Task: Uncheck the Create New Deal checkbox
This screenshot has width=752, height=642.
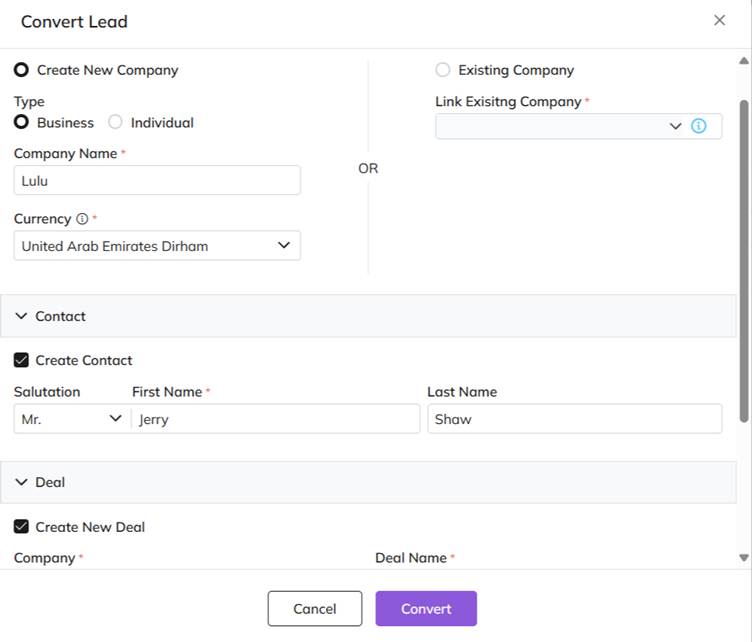Action: click(x=21, y=527)
